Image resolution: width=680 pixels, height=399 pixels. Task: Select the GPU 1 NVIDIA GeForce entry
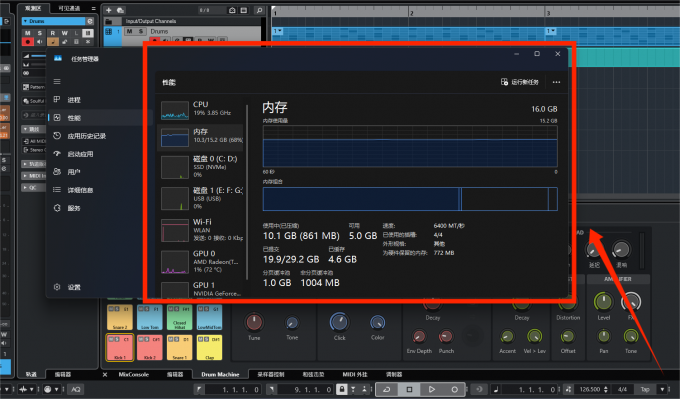(201, 290)
